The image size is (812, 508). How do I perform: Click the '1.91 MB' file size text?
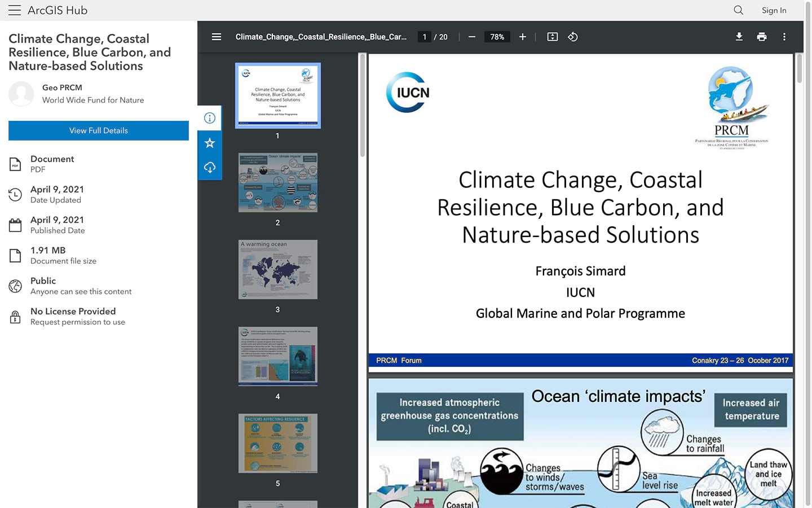pos(48,250)
